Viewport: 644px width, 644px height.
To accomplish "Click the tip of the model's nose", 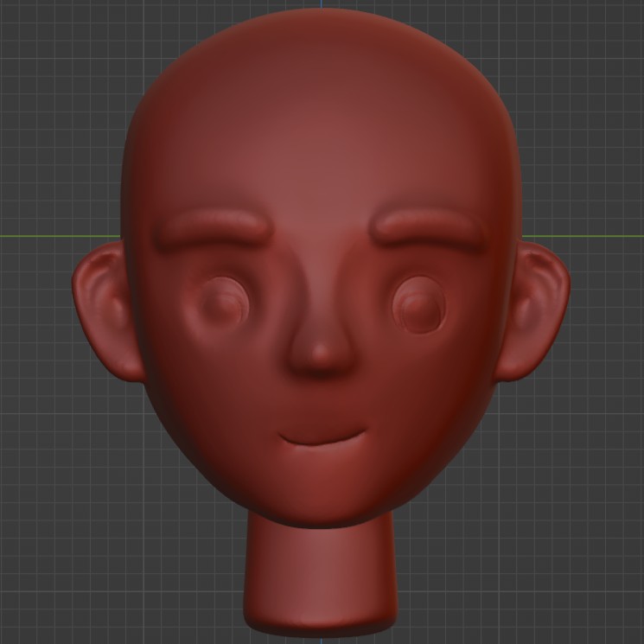I will [x=322, y=354].
